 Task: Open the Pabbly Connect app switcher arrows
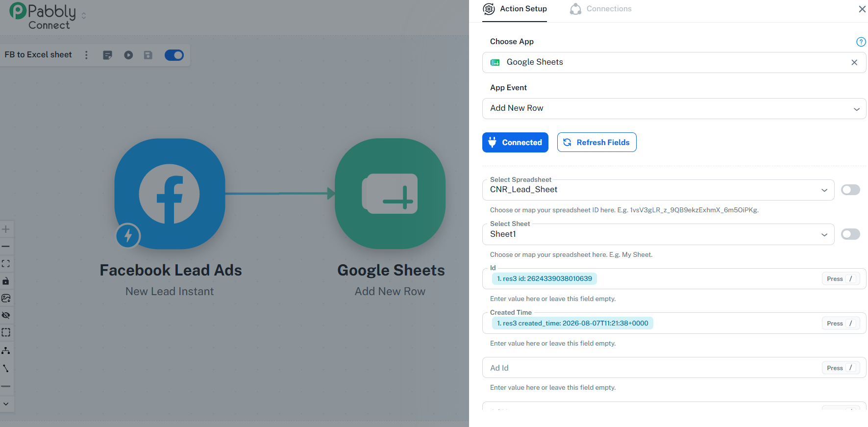click(84, 16)
